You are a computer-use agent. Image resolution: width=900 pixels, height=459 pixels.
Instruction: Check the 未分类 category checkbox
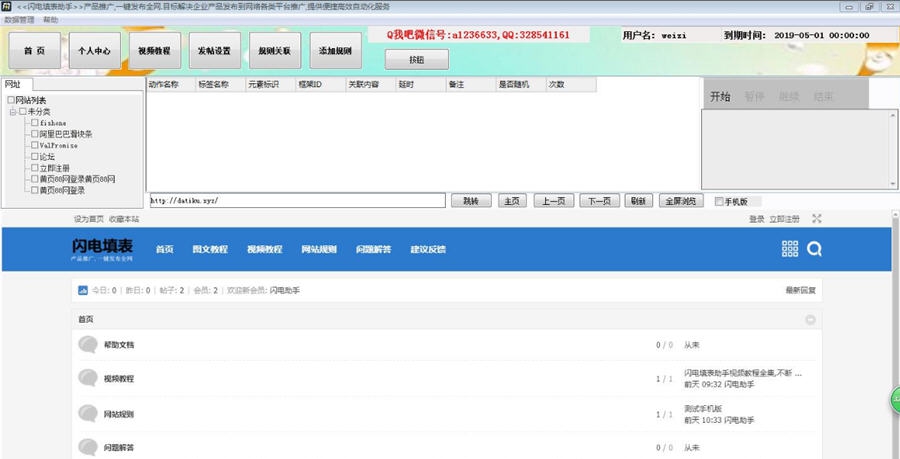(23, 111)
